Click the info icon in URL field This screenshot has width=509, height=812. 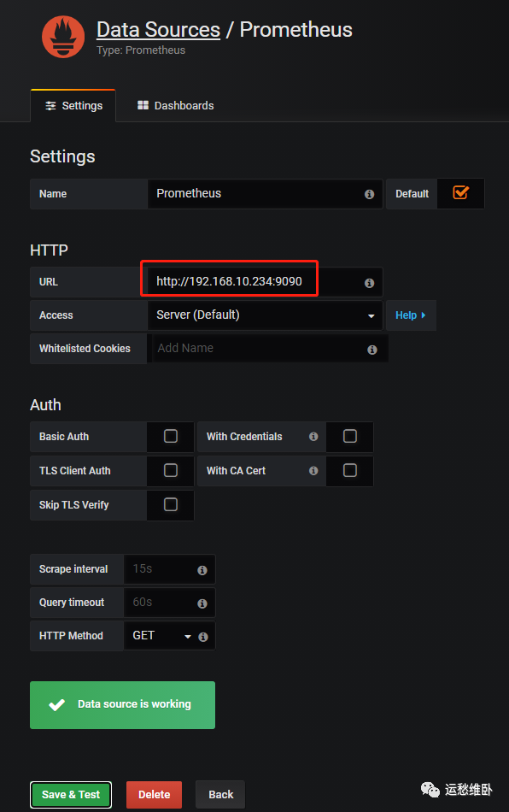[369, 283]
